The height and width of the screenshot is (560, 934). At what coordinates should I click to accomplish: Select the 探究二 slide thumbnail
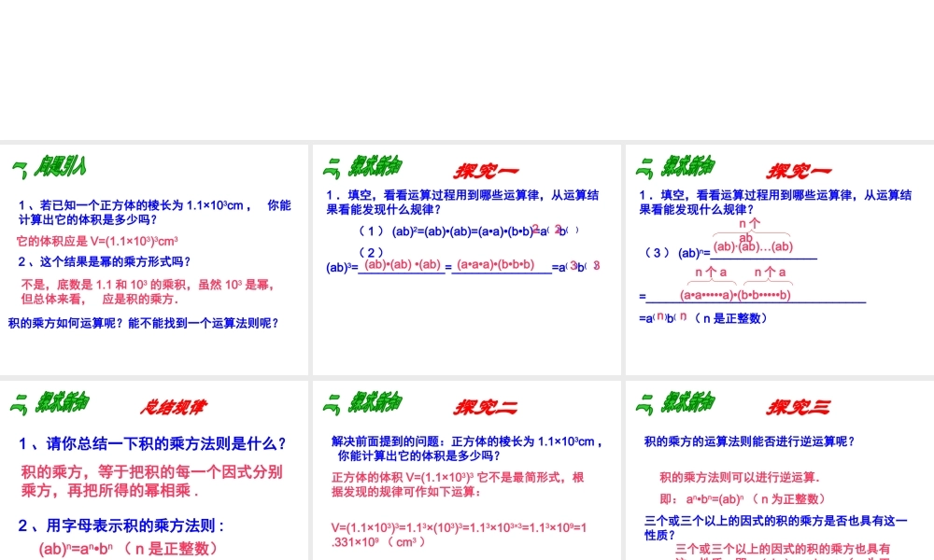pyautogui.click(x=465, y=467)
